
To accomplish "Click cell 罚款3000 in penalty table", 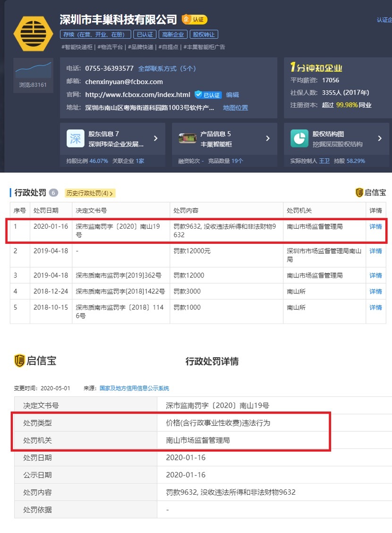I will click(x=187, y=292).
